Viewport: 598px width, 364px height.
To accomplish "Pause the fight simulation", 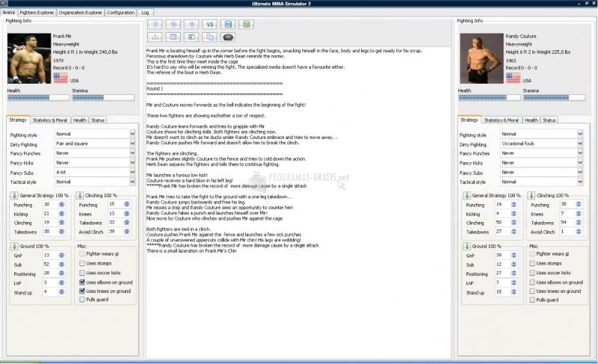I will (x=191, y=25).
